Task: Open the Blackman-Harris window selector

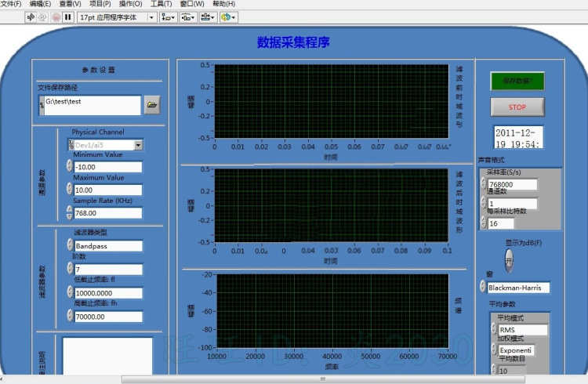Action: pos(519,288)
